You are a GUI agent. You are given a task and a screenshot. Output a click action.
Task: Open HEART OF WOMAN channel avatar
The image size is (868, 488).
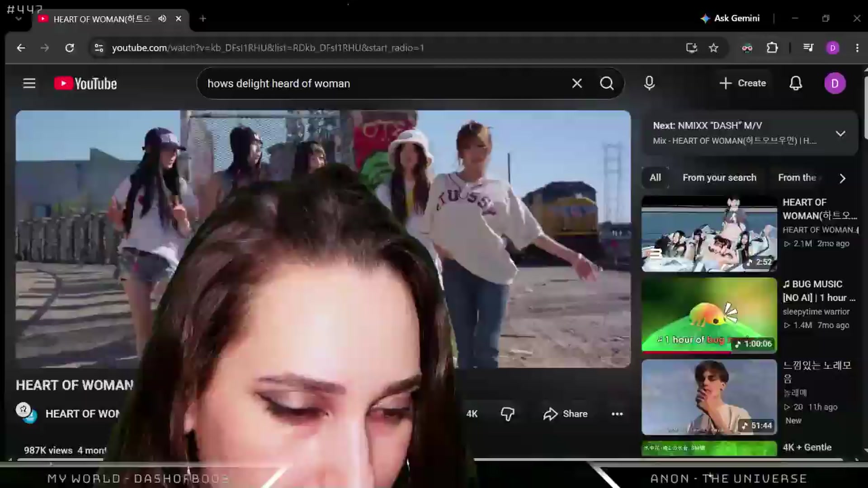pyautogui.click(x=26, y=413)
